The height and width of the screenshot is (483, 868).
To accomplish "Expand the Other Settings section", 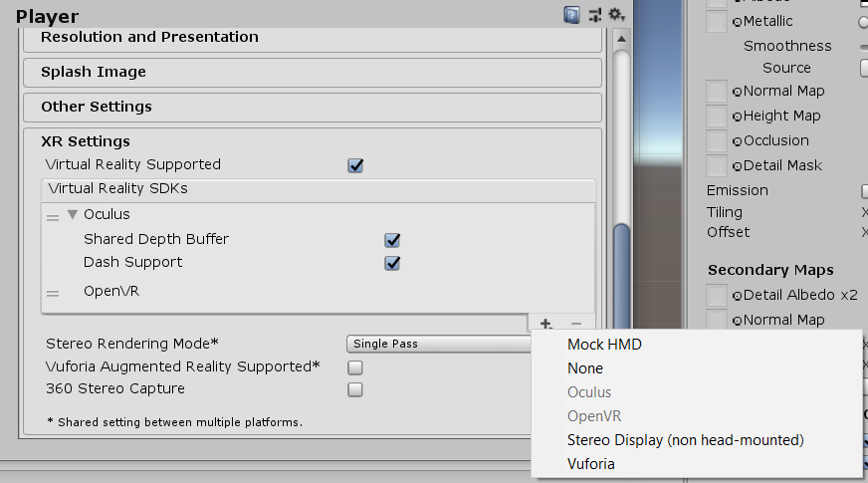I will [x=97, y=107].
